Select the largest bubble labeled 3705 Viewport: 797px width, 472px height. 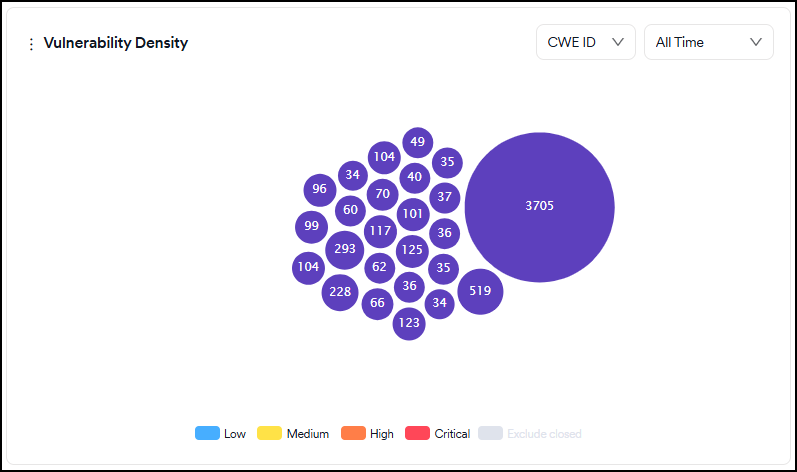click(539, 206)
